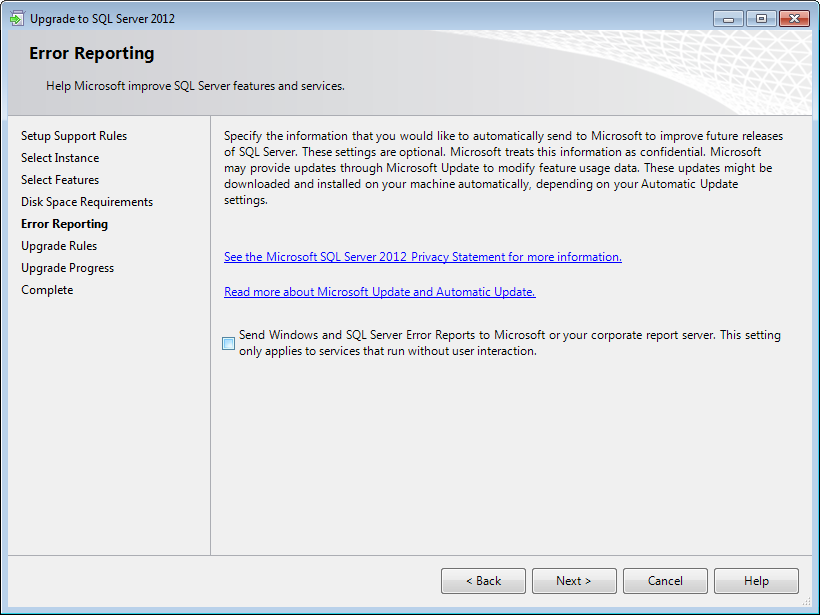
Task: Select the Select Instance step
Action: click(60, 158)
